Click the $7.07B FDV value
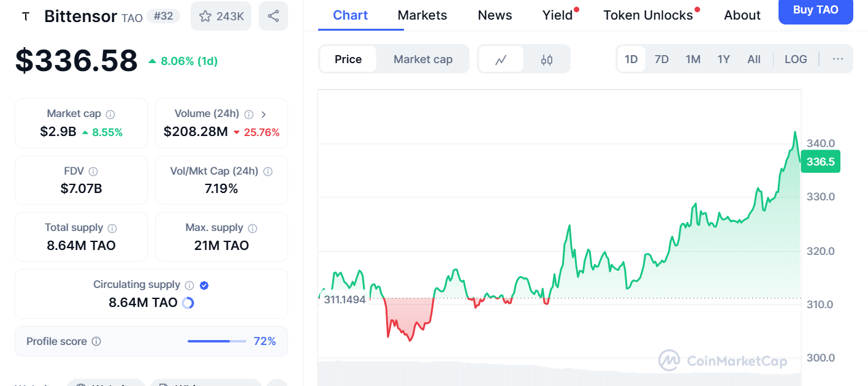Screen dimensions: 868x386 point(82,189)
